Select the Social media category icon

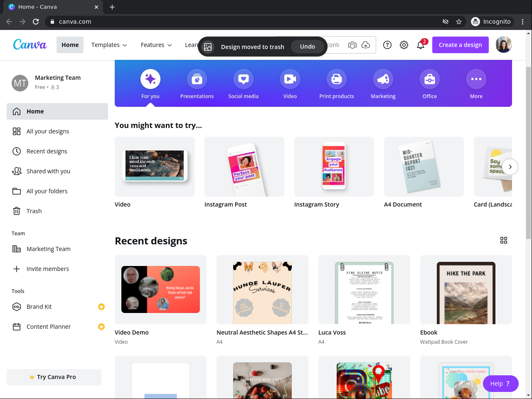tap(244, 79)
